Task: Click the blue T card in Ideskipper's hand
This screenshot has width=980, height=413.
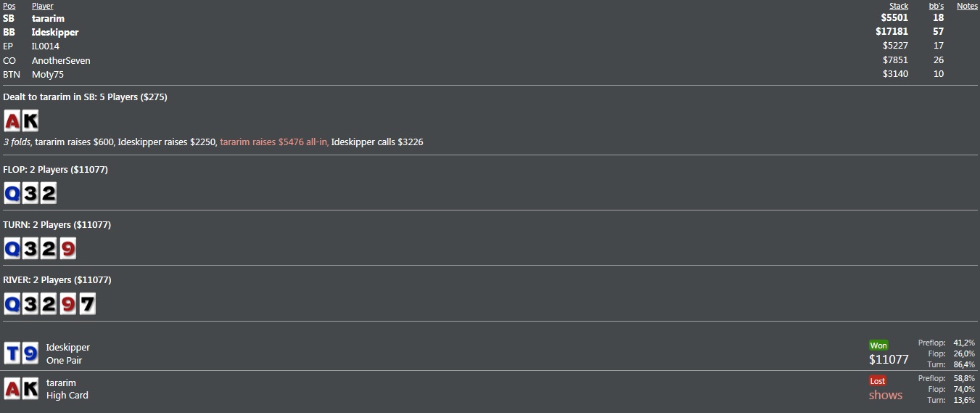Action: point(12,353)
